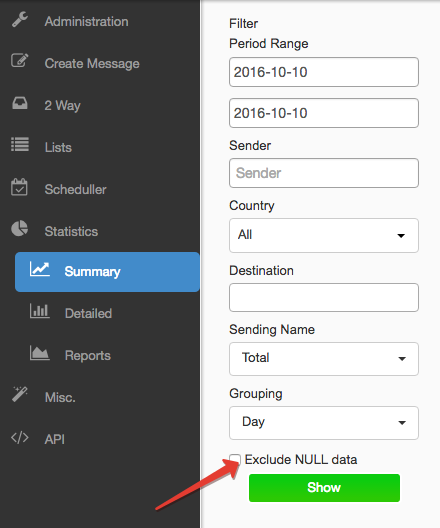Click the Reports area chart icon
440x528 pixels.
[40, 353]
